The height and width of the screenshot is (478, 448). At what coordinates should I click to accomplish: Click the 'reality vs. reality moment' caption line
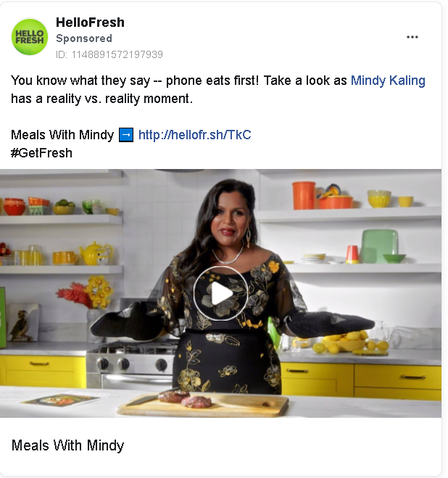click(x=101, y=99)
